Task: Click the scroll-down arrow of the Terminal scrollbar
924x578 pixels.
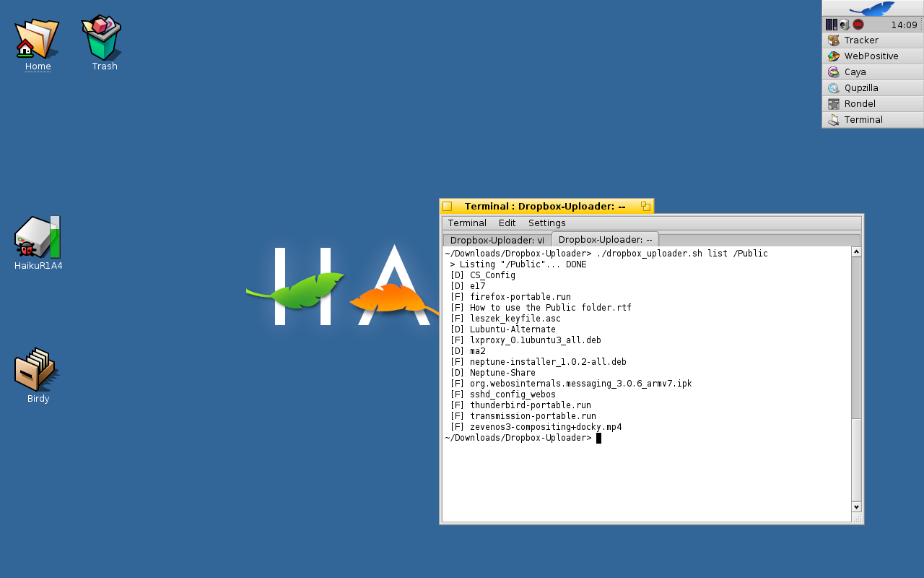Action: (856, 507)
